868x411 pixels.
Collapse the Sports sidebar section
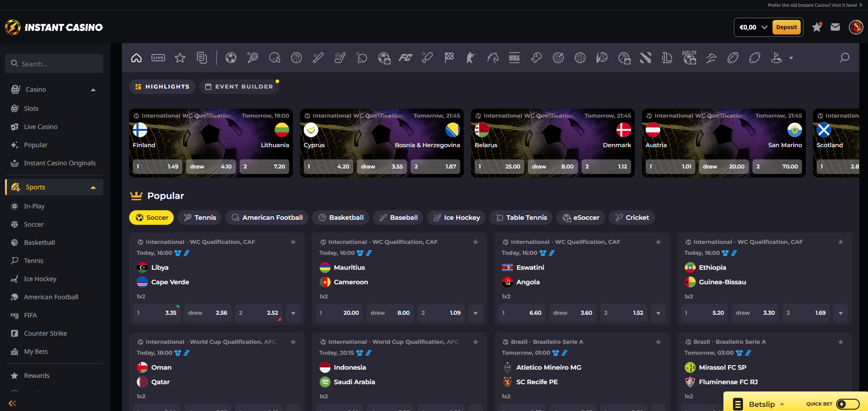click(93, 187)
